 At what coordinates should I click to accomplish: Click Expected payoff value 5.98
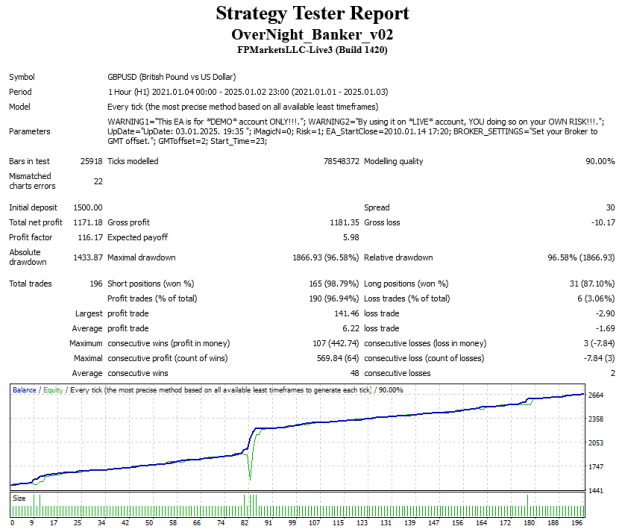351,238
